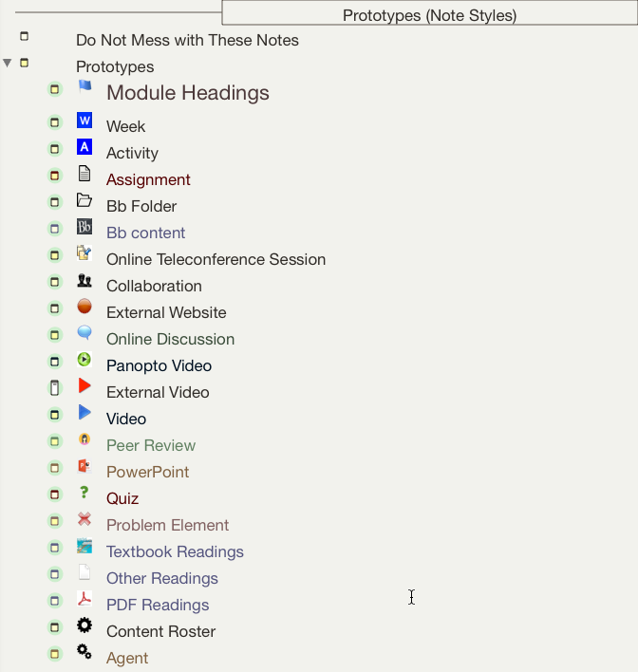638x672 pixels.
Task: Click the PDF badge beside PDF Readings
Action: pos(84,599)
